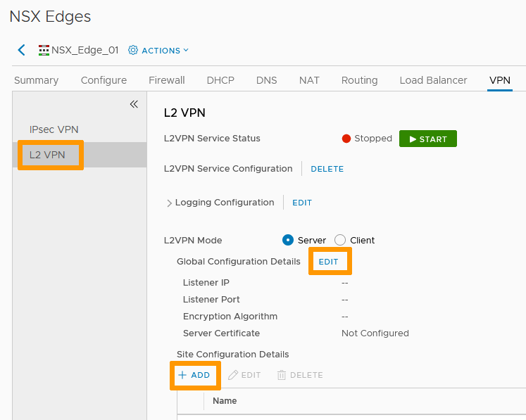Delete the L2VPN service configuration
This screenshot has width=526, height=420.
pos(327,169)
